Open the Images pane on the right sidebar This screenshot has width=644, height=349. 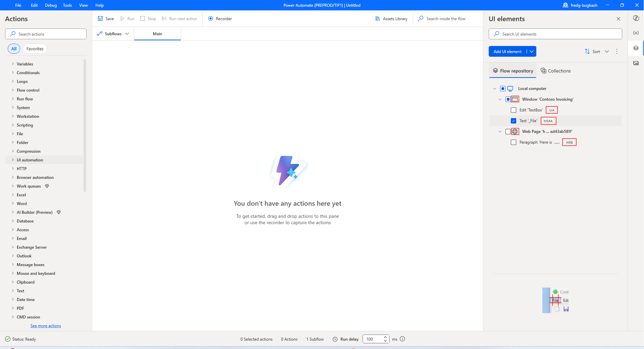[636, 63]
